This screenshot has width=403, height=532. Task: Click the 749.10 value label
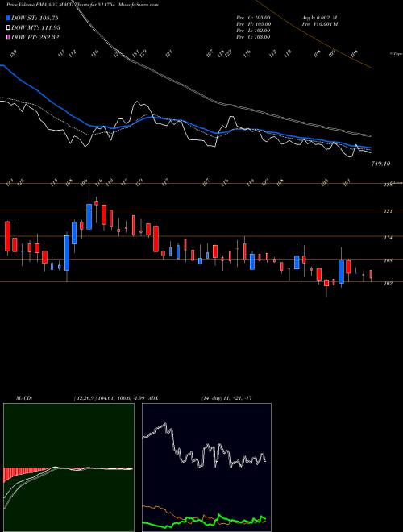coord(380,164)
